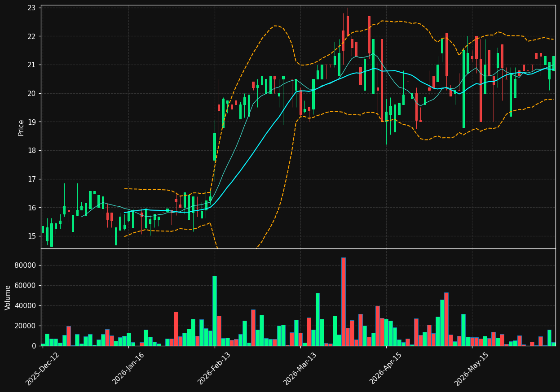Viewport: 560px width, 392px height.
Task: Click the 19 price tick label
Action: (x=31, y=122)
